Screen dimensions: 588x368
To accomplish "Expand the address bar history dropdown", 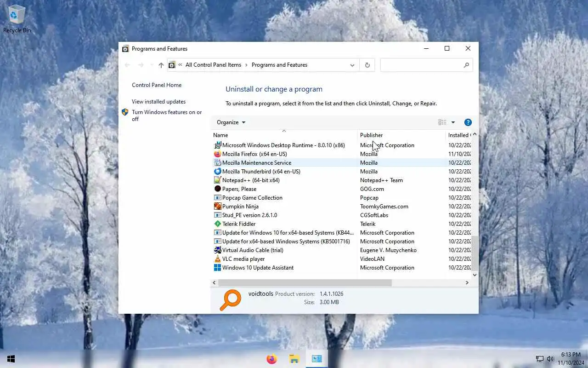I will (352, 65).
